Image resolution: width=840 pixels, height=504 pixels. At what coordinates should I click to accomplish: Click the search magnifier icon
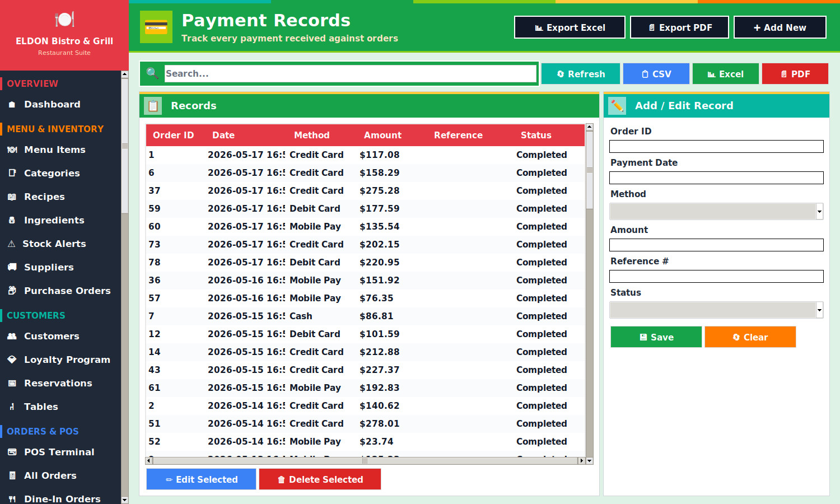pos(152,73)
